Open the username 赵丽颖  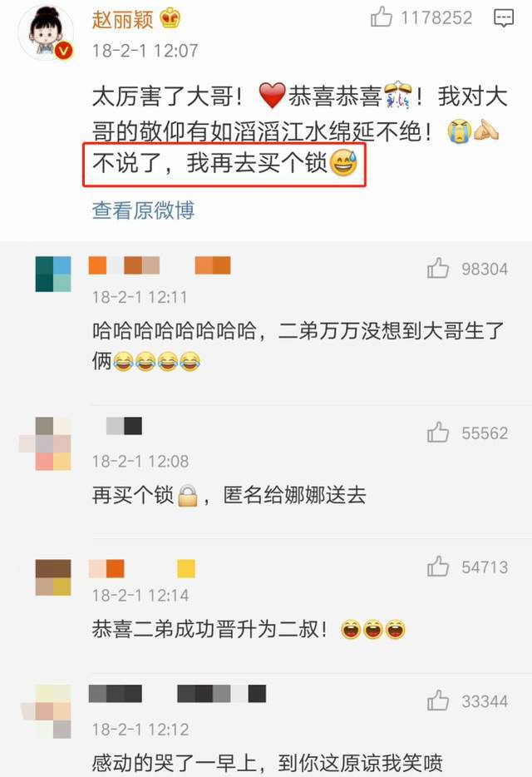coord(122,19)
